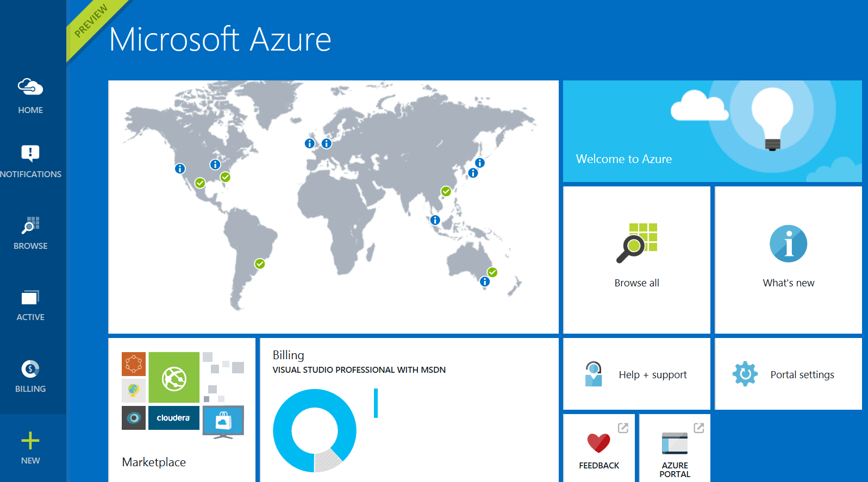
Task: Select ACTIVE label in sidebar
Action: (x=30, y=317)
